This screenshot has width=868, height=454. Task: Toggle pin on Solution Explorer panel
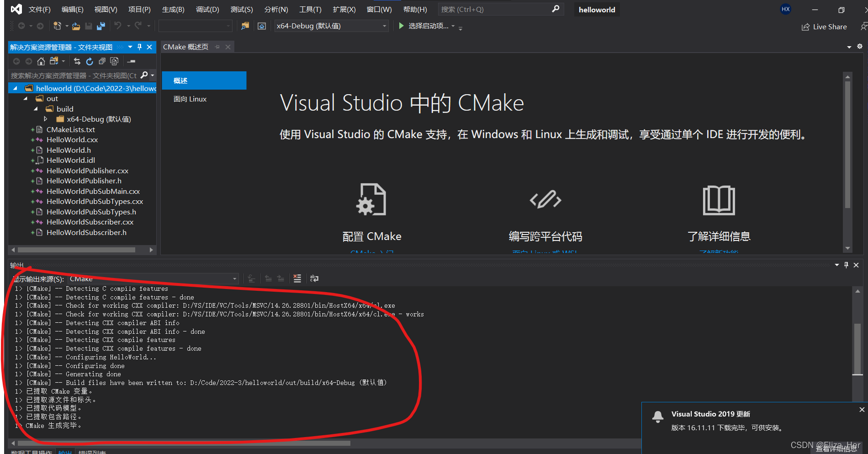[140, 47]
